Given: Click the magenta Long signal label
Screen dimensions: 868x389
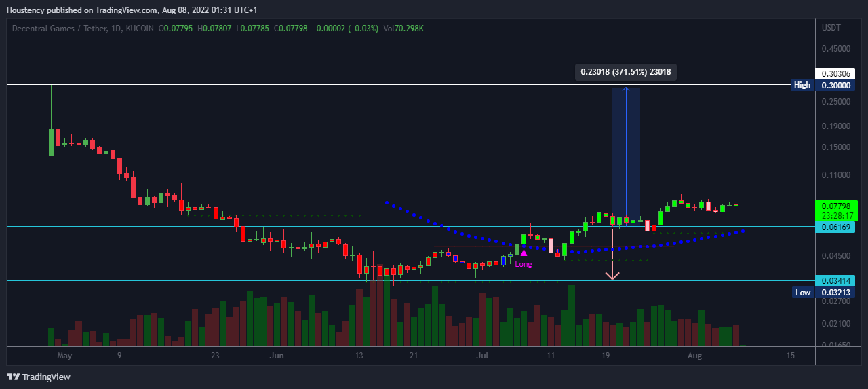Looking at the screenshot, I should pos(524,264).
